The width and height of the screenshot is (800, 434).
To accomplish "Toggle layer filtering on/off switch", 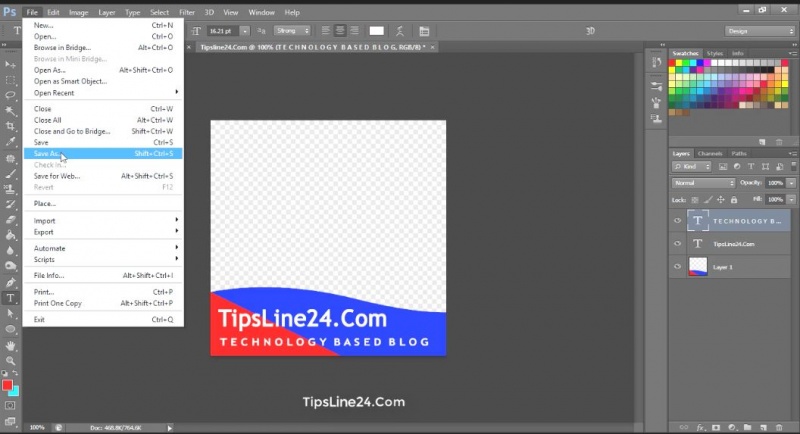I will (x=793, y=166).
